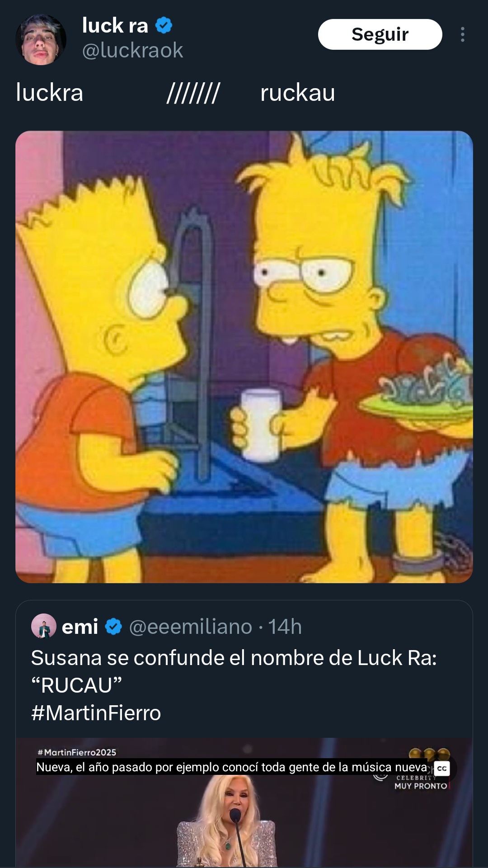Open emi's small profile avatar
Screen dimensions: 488x868
[x=43, y=626]
